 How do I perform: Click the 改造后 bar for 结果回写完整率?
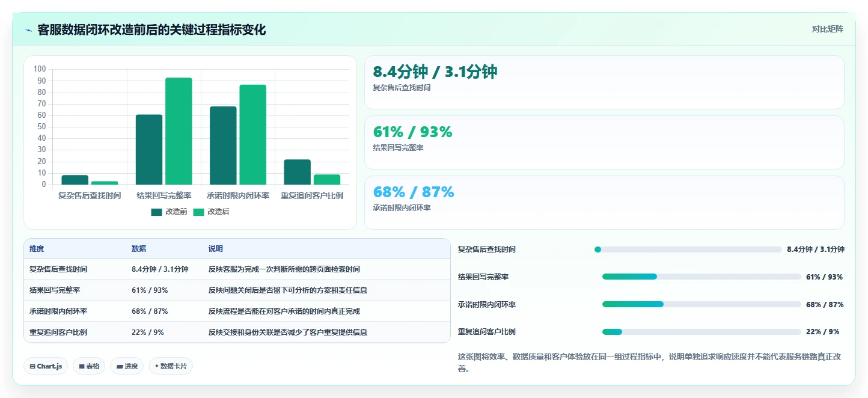(179, 131)
